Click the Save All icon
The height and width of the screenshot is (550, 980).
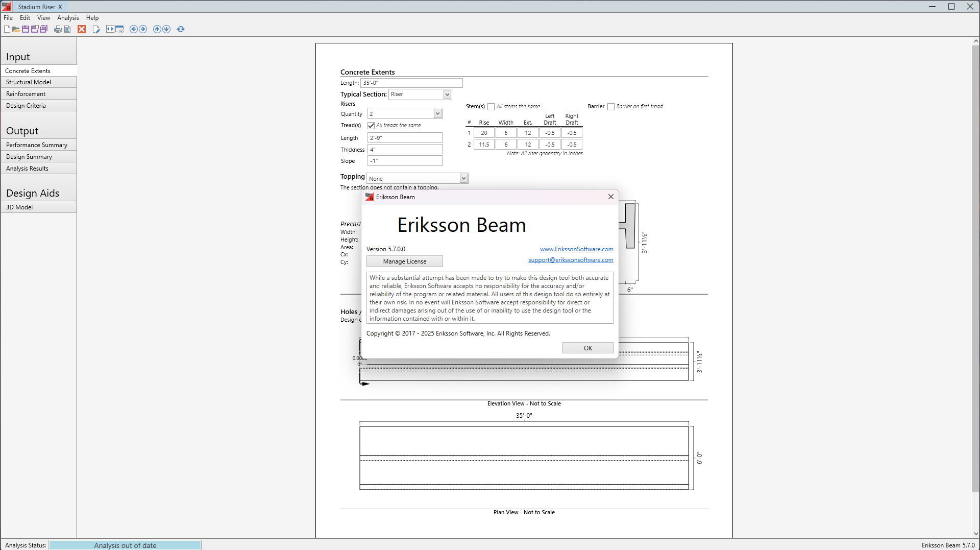[43, 29]
